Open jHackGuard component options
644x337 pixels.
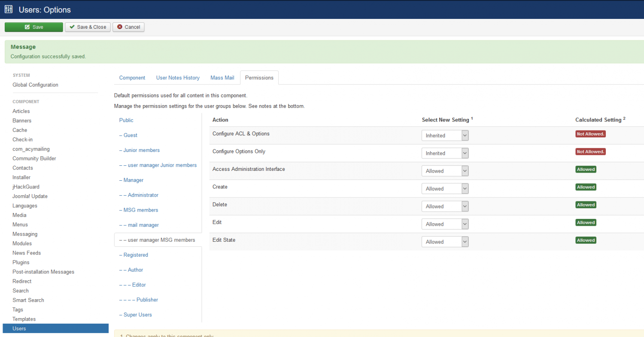point(26,187)
